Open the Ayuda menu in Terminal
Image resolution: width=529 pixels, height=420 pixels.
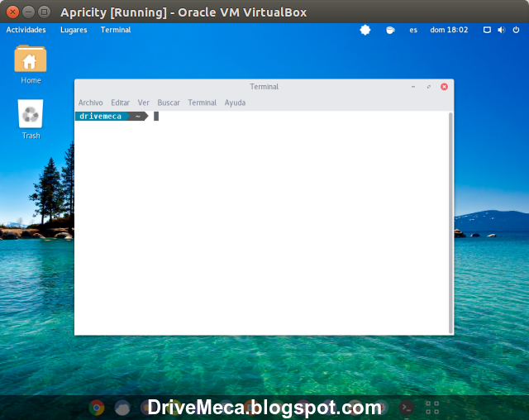point(235,103)
